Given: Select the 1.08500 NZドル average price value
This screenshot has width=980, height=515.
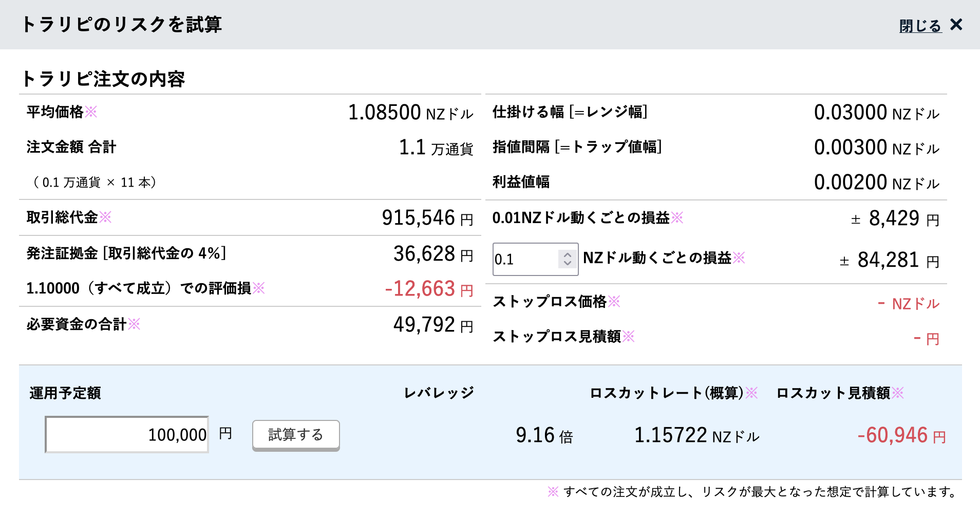Looking at the screenshot, I should pos(411,113).
